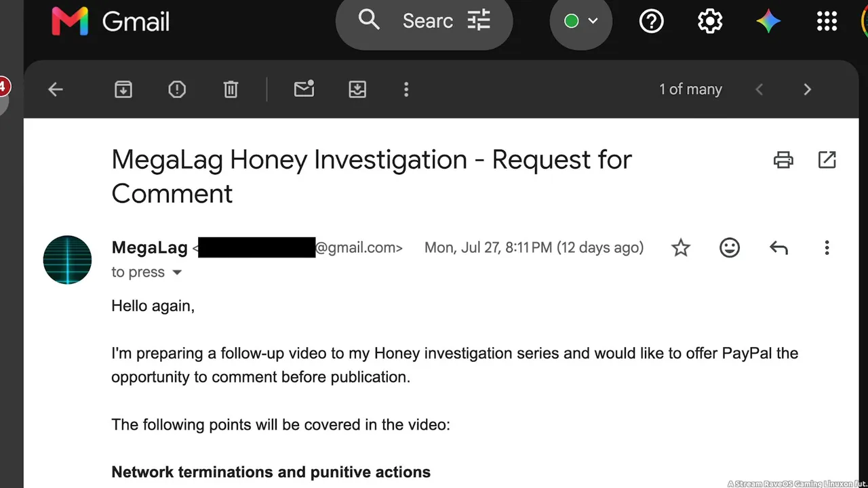Image resolution: width=868 pixels, height=488 pixels.
Task: Add emoji reaction to the message
Action: pyautogui.click(x=730, y=248)
